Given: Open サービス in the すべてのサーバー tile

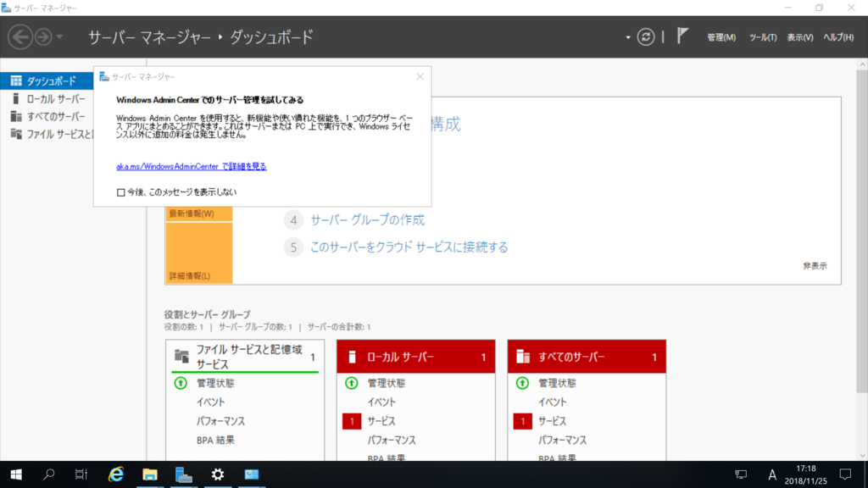Looking at the screenshot, I should point(553,421).
